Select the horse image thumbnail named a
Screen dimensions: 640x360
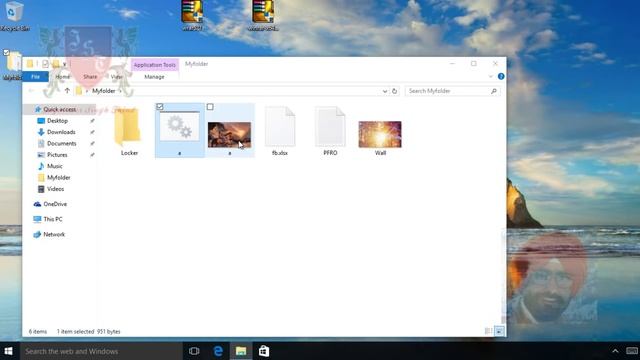point(229,135)
